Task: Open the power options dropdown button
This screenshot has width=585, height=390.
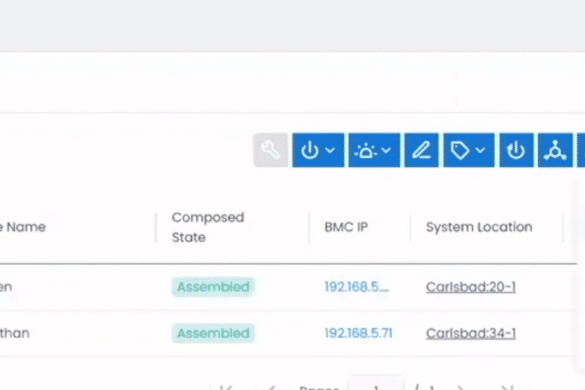Action: [x=318, y=150]
